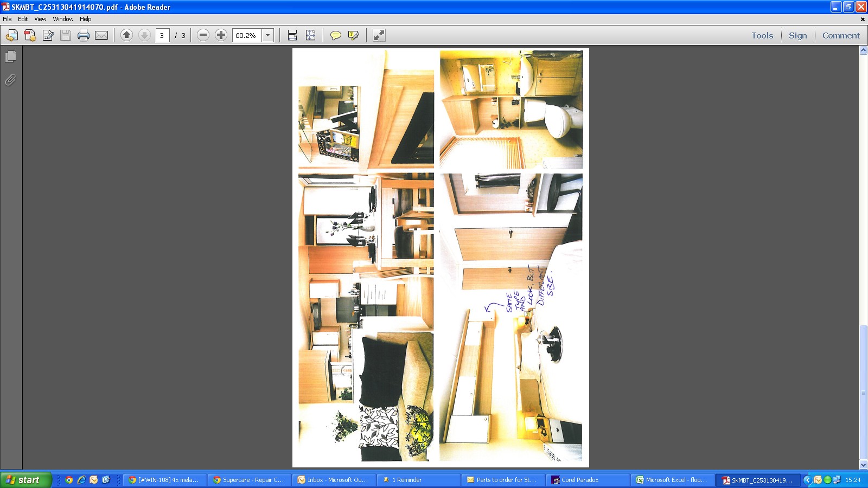Open the Tools pane
868x488 pixels.
762,36
